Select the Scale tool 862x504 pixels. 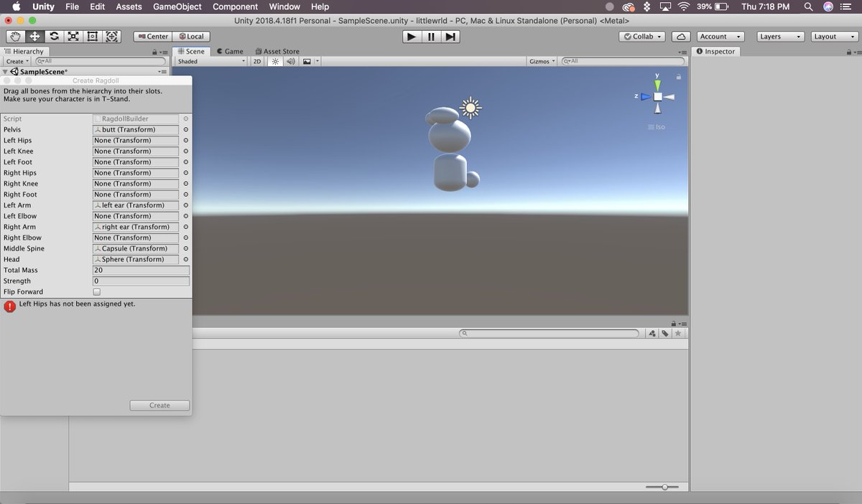pyautogui.click(x=73, y=36)
